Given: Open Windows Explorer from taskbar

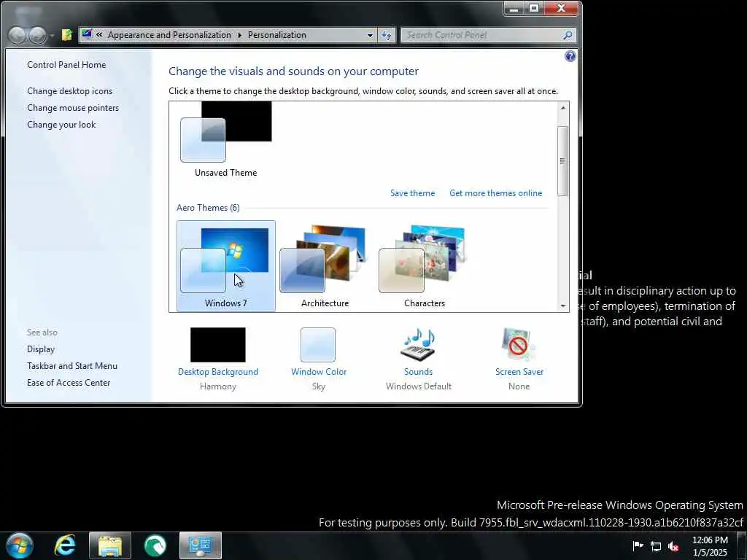Looking at the screenshot, I should click(110, 545).
